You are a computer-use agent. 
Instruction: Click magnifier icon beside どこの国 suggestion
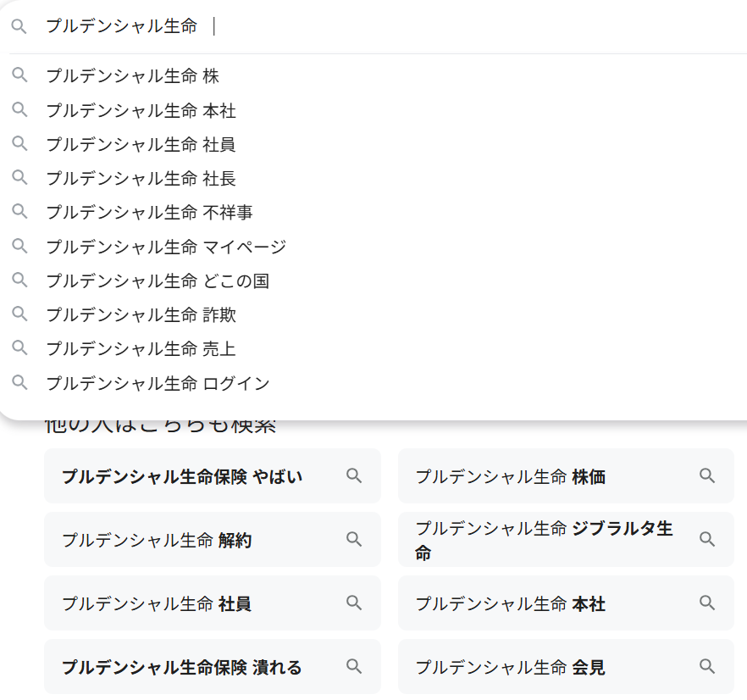click(19, 281)
